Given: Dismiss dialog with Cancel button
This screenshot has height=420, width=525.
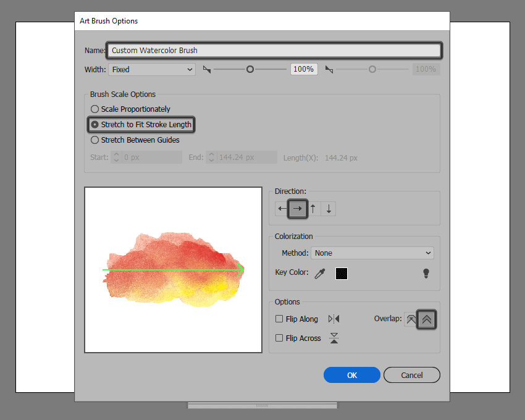Looking at the screenshot, I should point(412,375).
